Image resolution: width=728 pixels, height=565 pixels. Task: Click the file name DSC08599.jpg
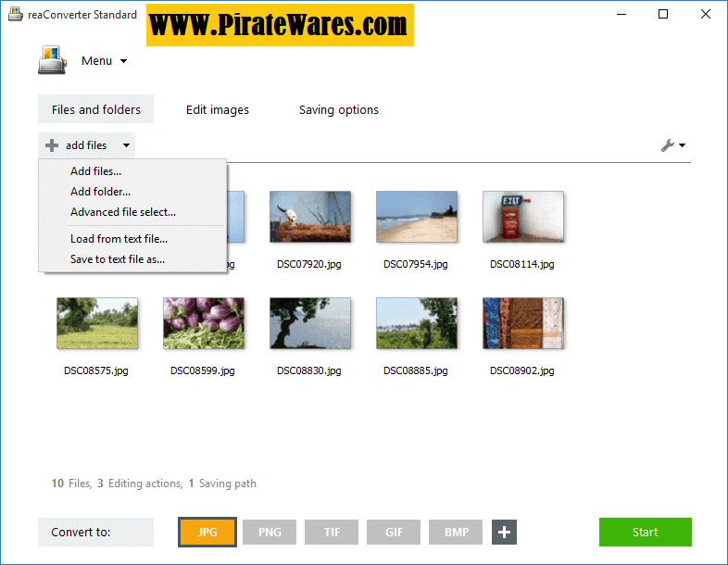click(203, 370)
